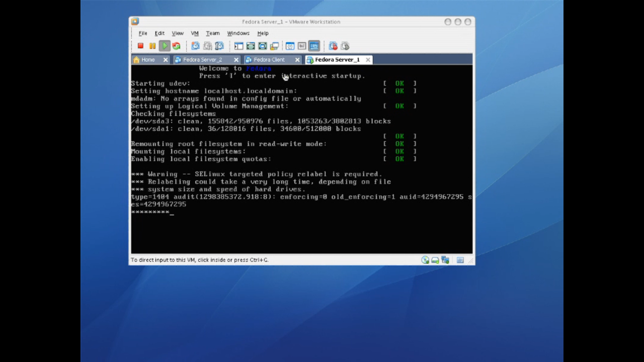
Task: Open the Edit menu
Action: [x=159, y=33]
